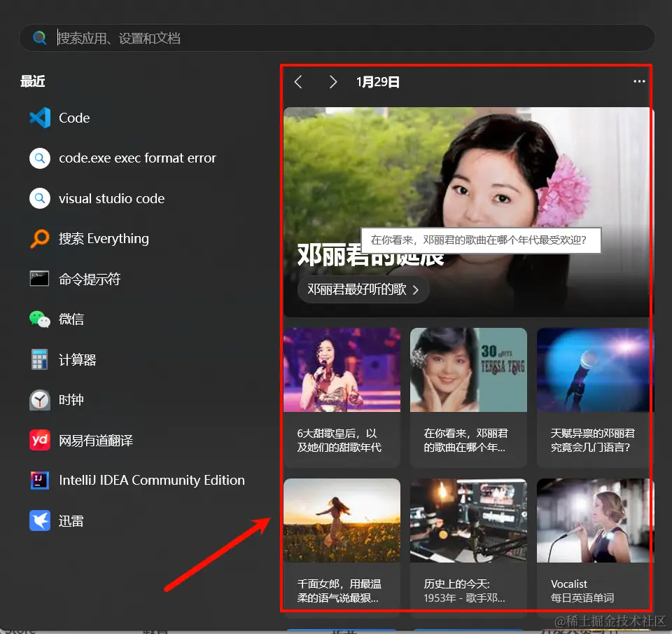Open the 'Vocalist 每日英语单词' card link

(582, 591)
